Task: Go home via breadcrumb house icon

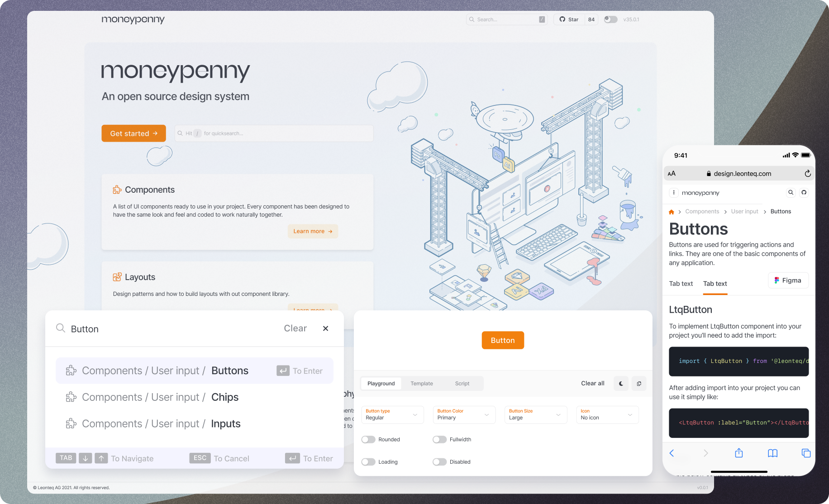Action: point(672,211)
